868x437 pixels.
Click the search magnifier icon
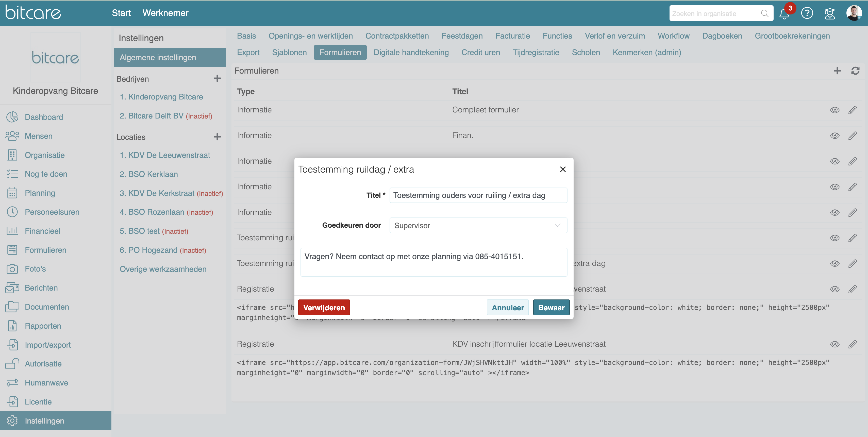coord(764,13)
